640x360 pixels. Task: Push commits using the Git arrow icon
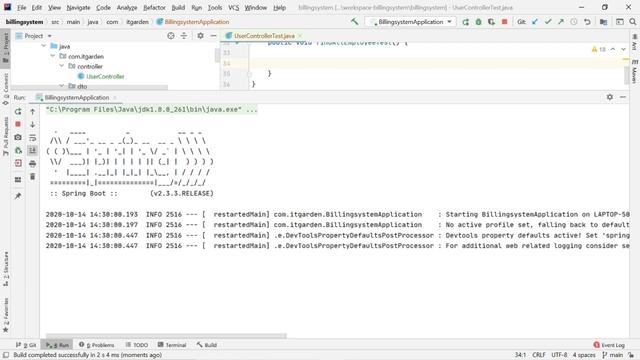[561, 22]
